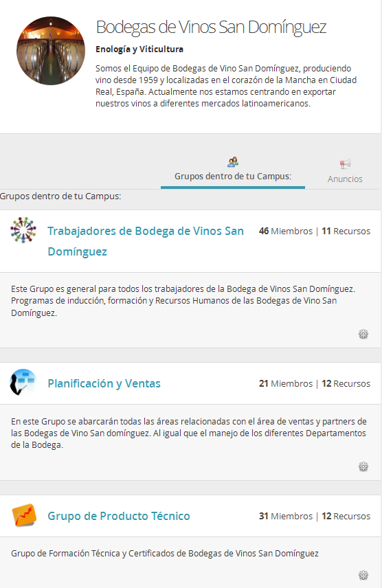Switch to the Anuncios tab

coord(345,172)
